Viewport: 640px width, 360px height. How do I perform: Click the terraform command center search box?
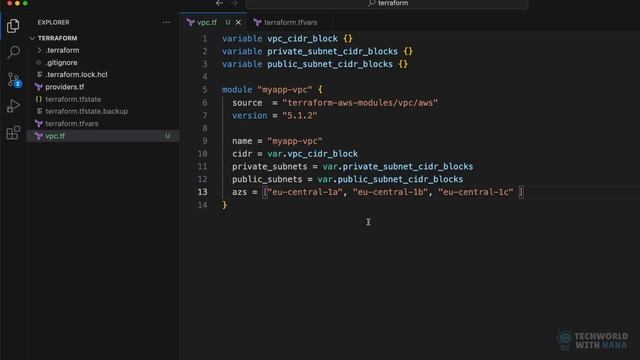(x=387, y=4)
